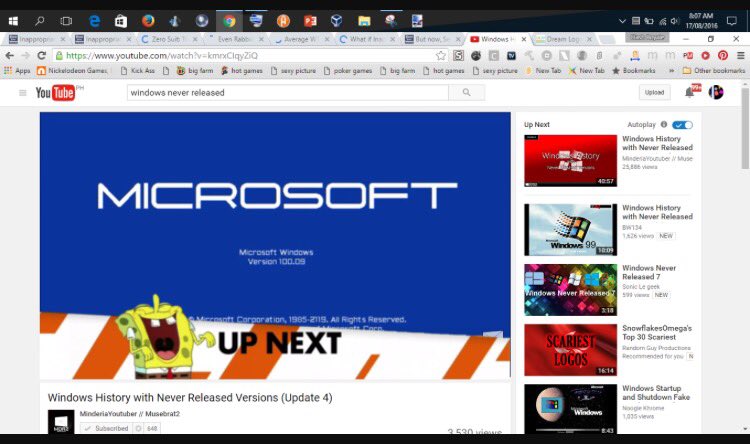Open the account avatar menu
The height and width of the screenshot is (444, 750).
[716, 92]
